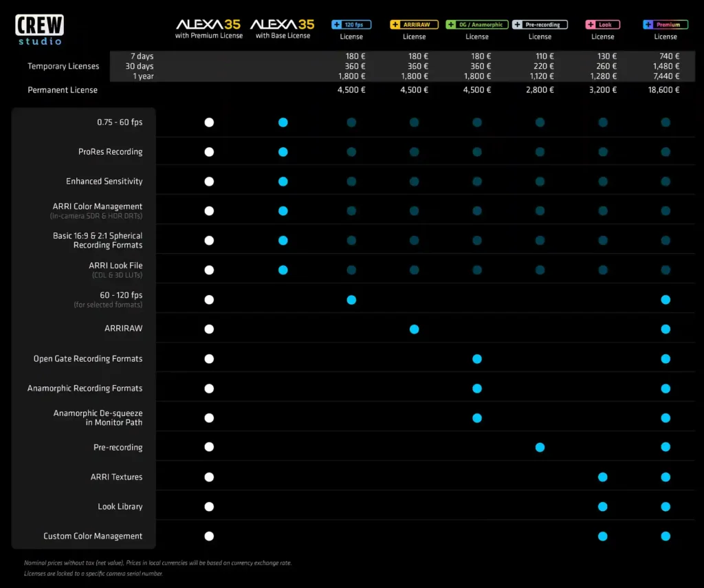Select the "Temporary Licenses" label
Image resolution: width=704 pixels, height=588 pixels.
(63, 66)
